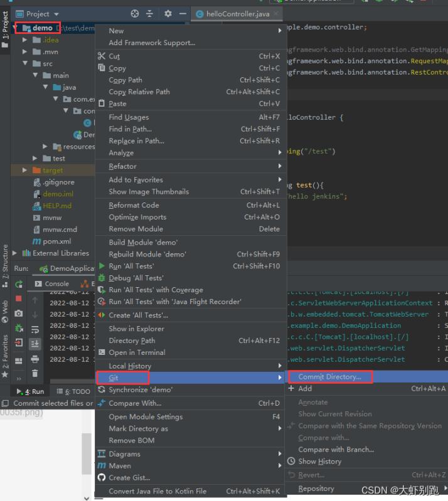This screenshot has height=501, width=448.
Task: Click the printer icon in console toolbar
Action: pyautogui.click(x=35, y=359)
